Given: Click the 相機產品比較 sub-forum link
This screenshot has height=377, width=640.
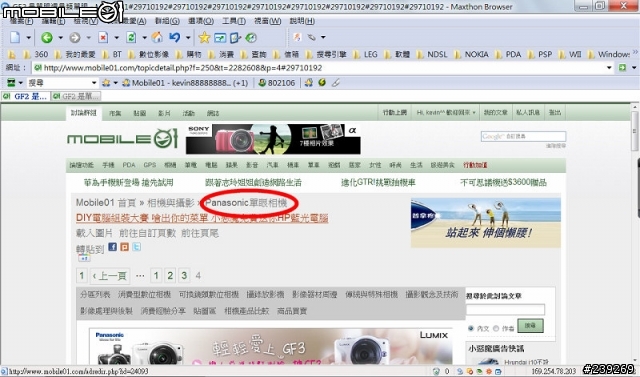Looking at the screenshot, I should [247, 311].
